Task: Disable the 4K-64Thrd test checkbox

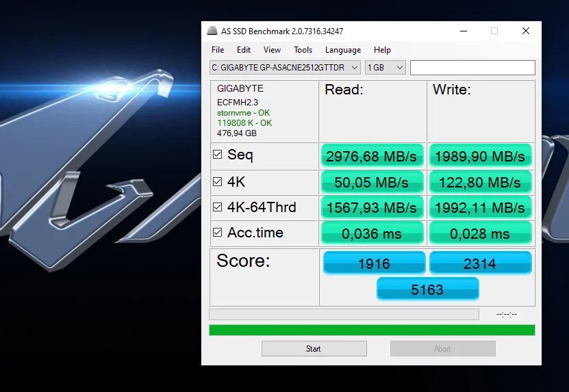Action: pos(218,207)
